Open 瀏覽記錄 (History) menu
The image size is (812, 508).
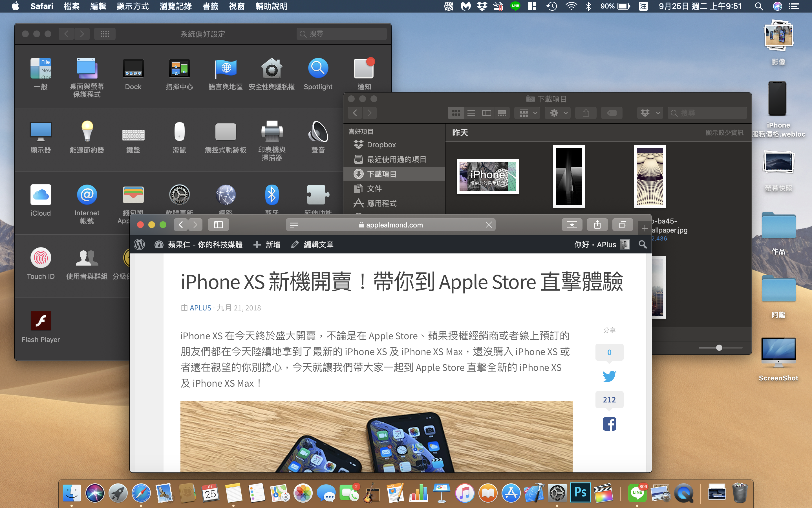coord(175,6)
